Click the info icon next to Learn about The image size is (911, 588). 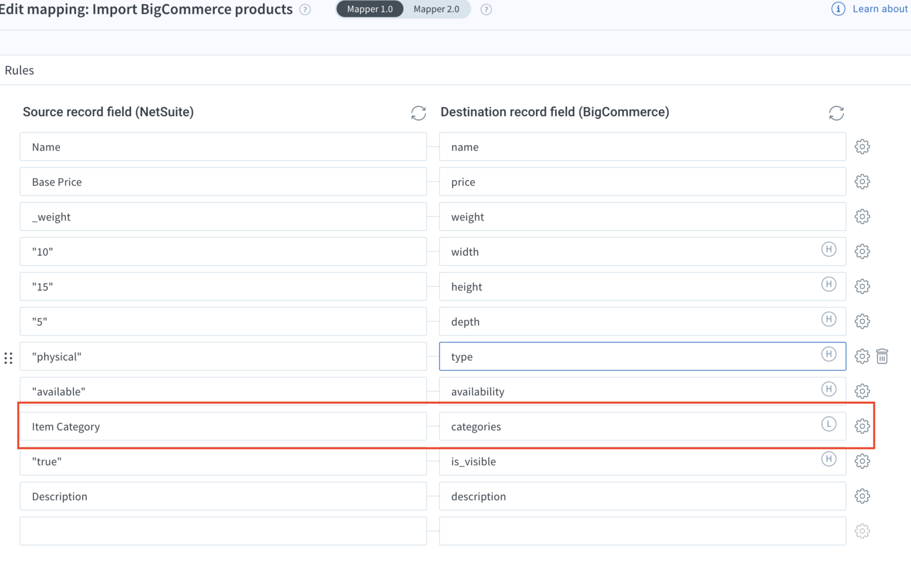pyautogui.click(x=838, y=9)
